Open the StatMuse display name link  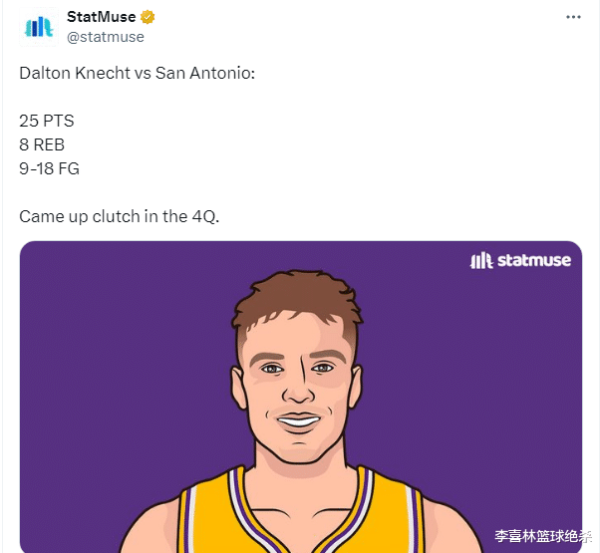point(101,17)
